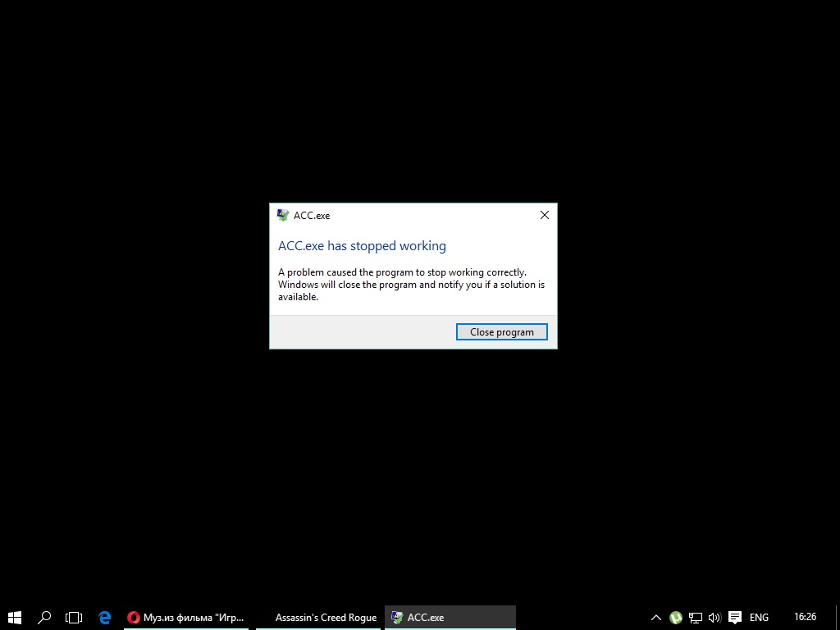Viewport: 840px width, 630px height.
Task: Open Task View from the taskbar
Action: [x=74, y=617]
